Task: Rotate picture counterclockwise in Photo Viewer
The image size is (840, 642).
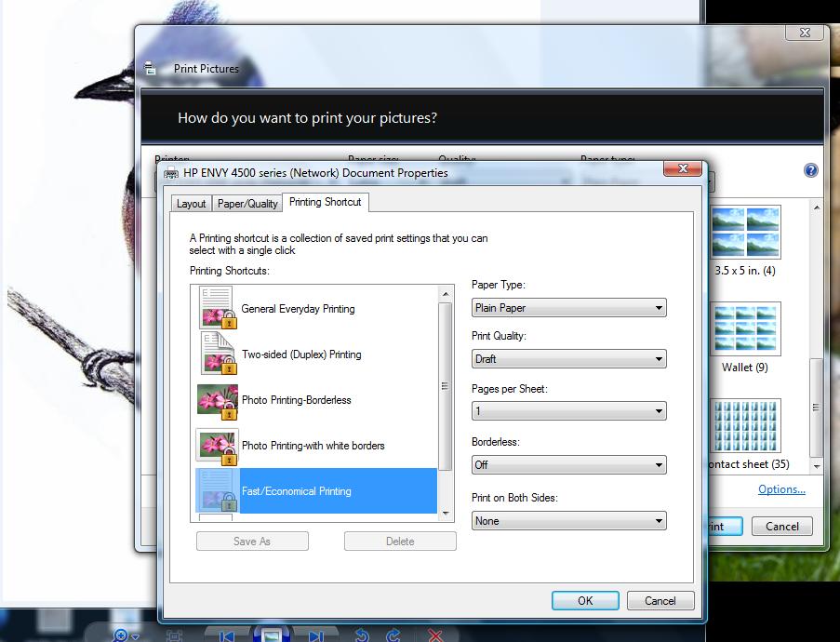Action: 362,635
